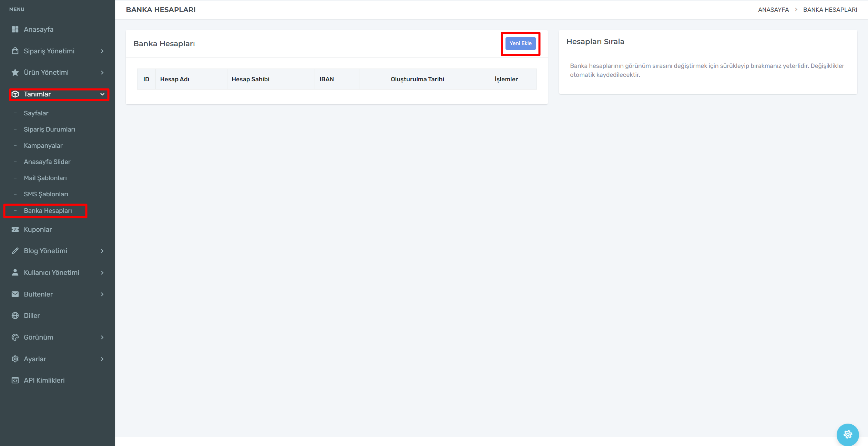Click the API Kimlikleri code icon
This screenshot has width=868, height=446.
point(15,380)
